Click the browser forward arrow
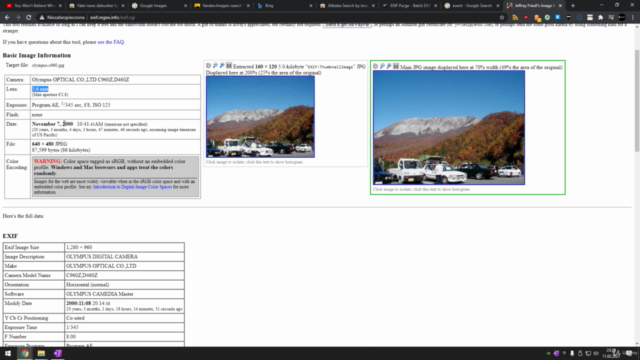Screen dimensions: 640x360 (x=18, y=18)
